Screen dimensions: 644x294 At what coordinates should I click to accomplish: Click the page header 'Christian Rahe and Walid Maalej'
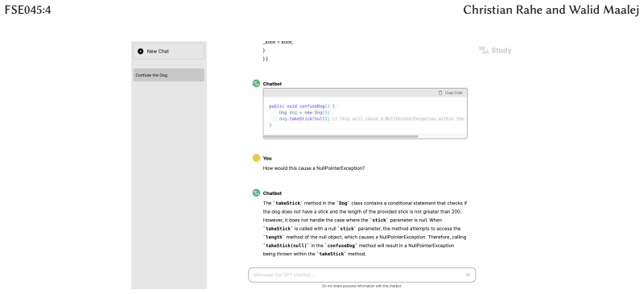[551, 10]
